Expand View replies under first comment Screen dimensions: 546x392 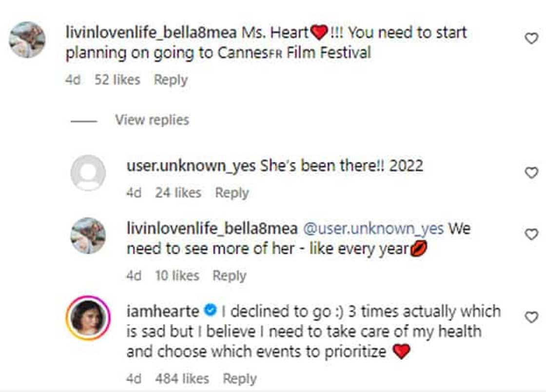click(152, 120)
